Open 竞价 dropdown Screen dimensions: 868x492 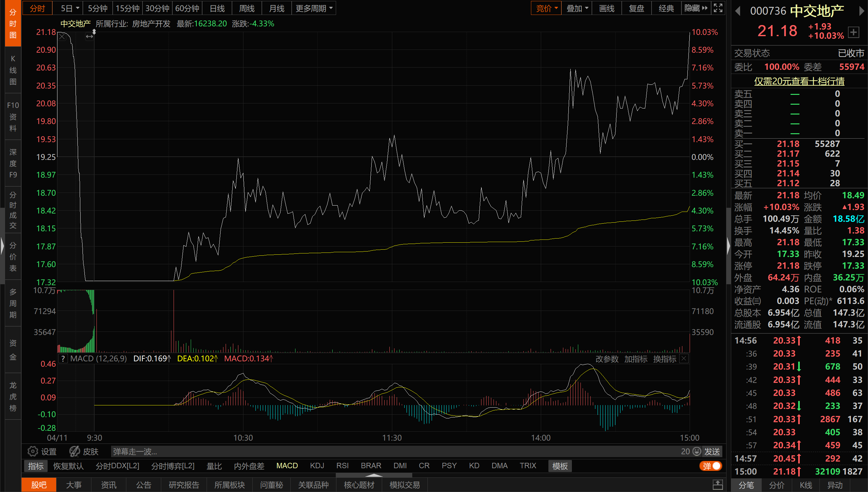(546, 8)
